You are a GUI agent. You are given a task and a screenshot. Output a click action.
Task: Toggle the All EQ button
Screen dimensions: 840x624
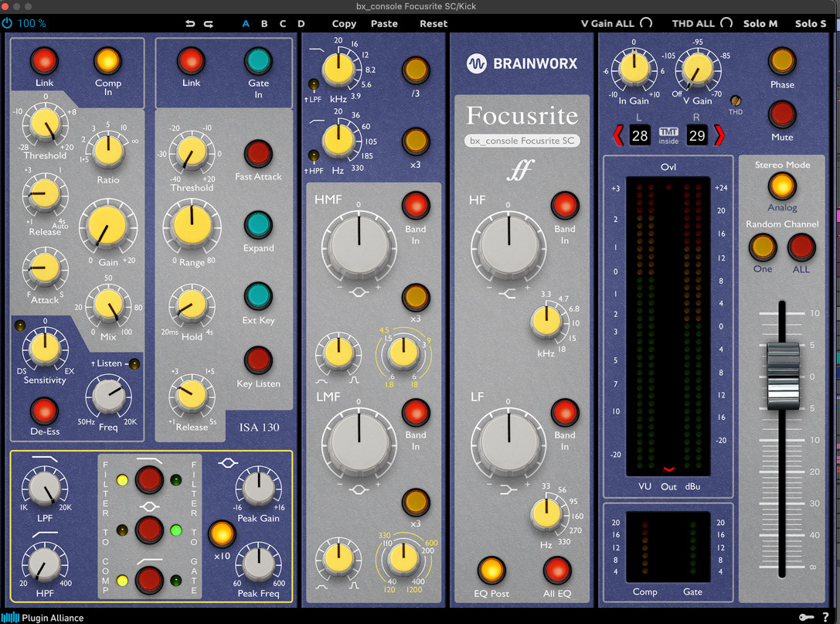tap(557, 570)
